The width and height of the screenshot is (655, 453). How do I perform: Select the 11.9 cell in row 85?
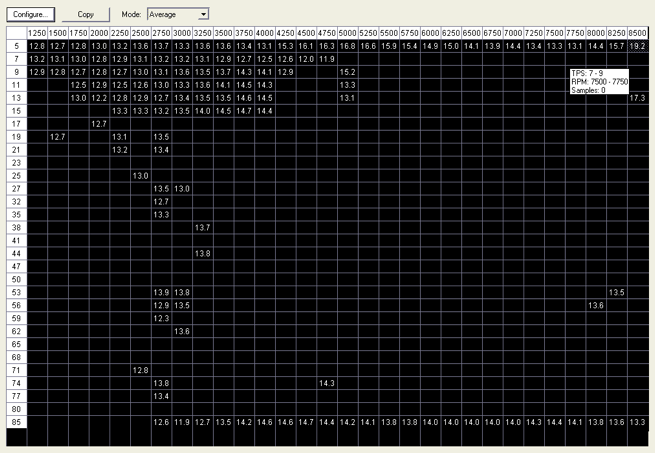click(x=182, y=422)
